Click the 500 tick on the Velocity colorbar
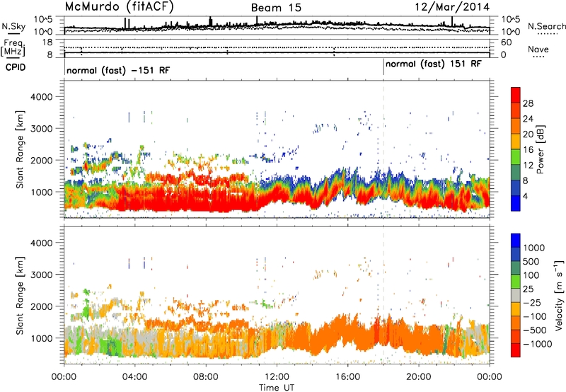The width and height of the screenshot is (566, 392). 532,262
